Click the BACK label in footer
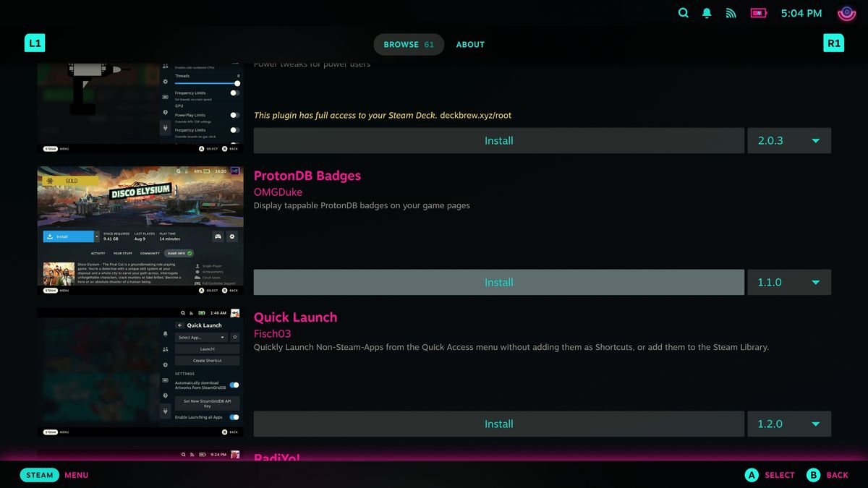Image resolution: width=868 pixels, height=488 pixels. coord(837,475)
